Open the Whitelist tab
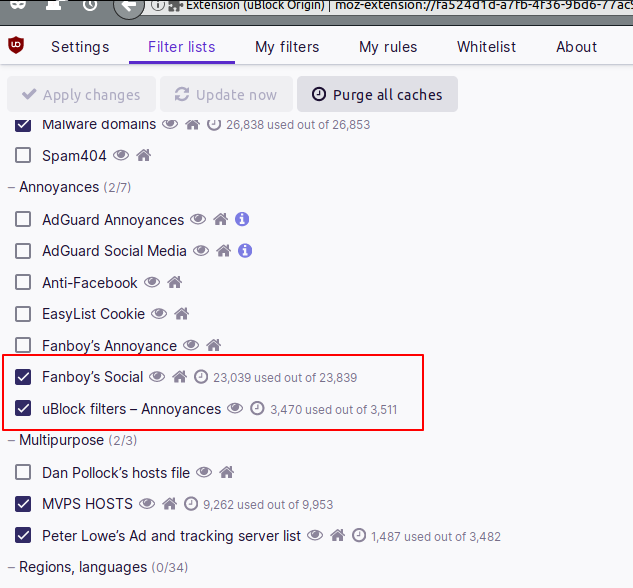633x588 pixels. [486, 47]
